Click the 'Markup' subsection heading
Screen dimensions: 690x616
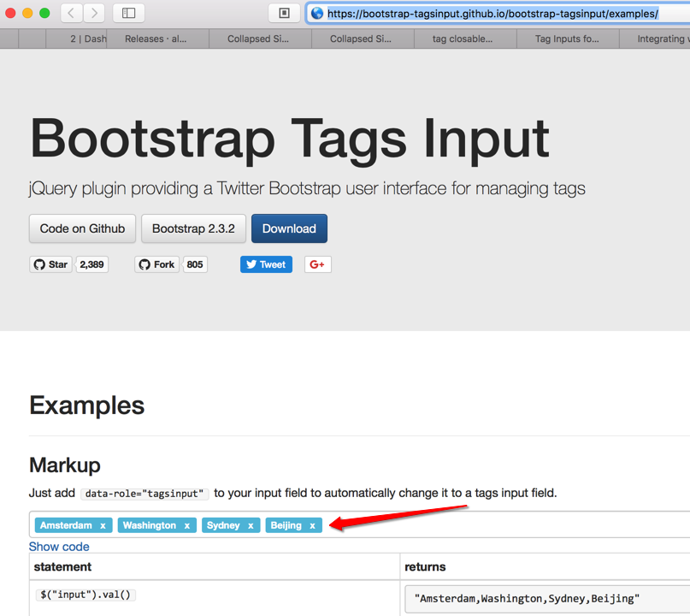point(65,465)
